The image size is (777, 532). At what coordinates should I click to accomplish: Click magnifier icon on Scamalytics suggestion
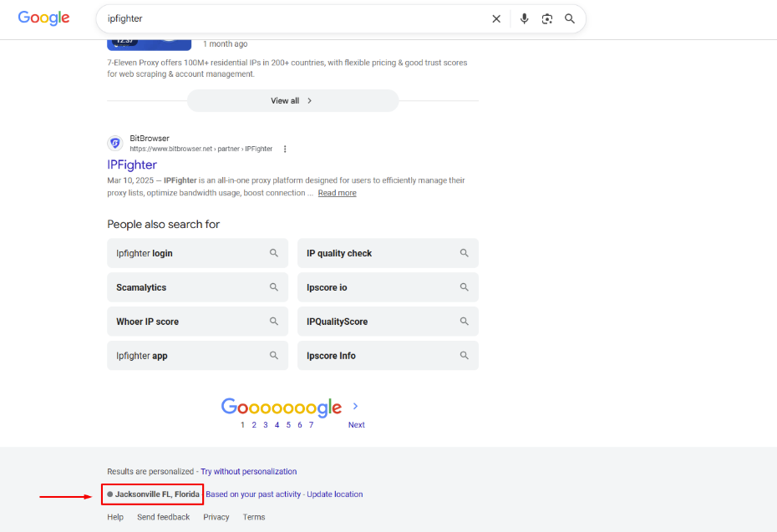pyautogui.click(x=273, y=287)
